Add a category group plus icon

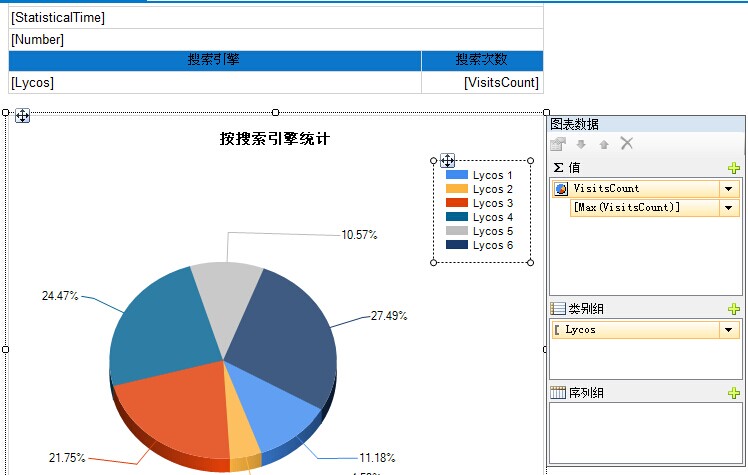734,309
